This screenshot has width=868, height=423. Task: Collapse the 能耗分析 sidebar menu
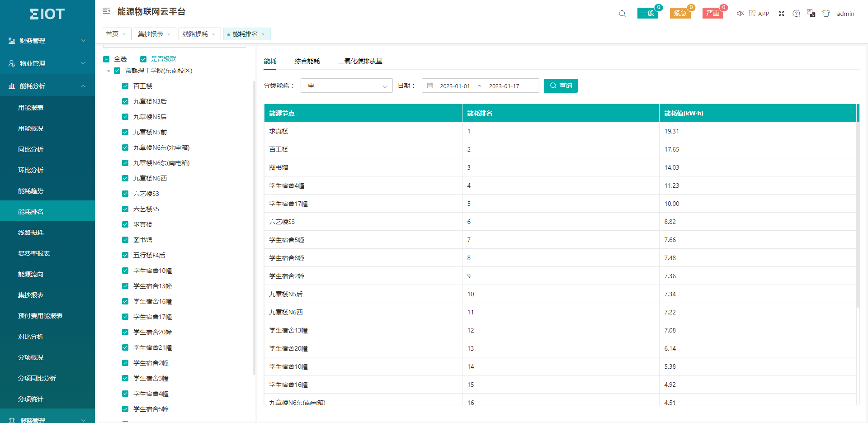(x=47, y=86)
